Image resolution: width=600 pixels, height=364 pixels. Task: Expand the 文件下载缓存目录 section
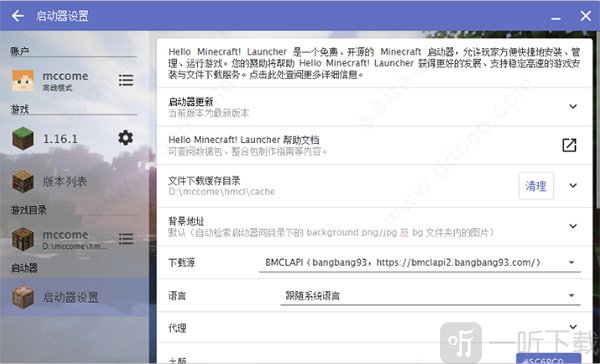coord(573,186)
